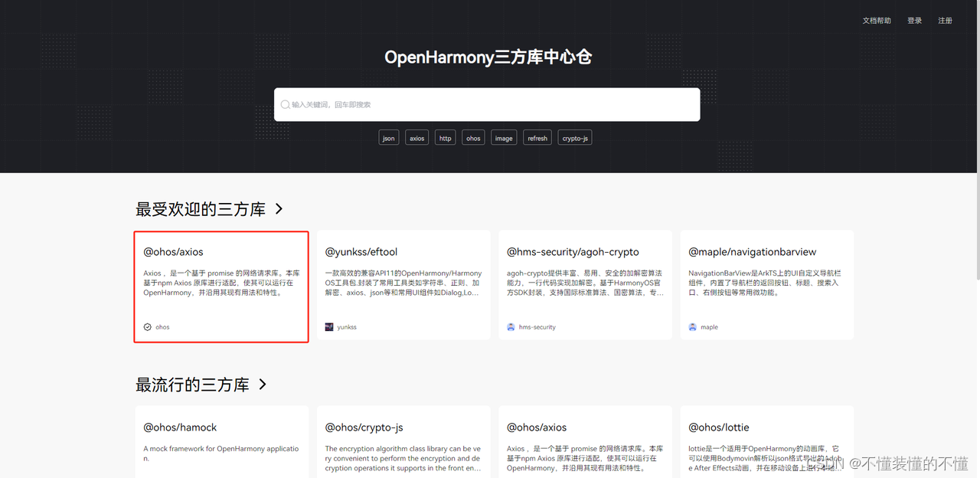Click the ohos author name
Viewport: 980px width, 478px height.
click(162, 327)
